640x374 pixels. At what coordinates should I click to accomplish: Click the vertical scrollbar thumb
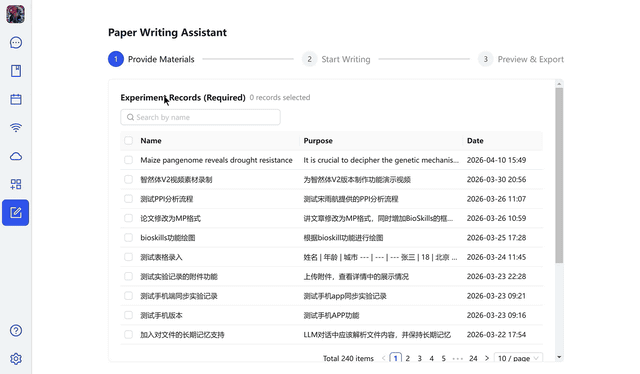point(559,176)
